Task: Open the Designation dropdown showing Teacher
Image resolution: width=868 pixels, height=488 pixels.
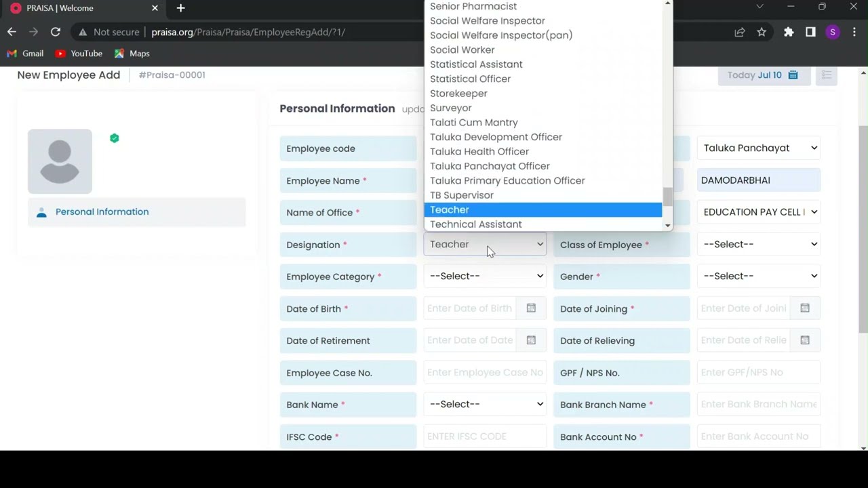Action: pos(485,244)
